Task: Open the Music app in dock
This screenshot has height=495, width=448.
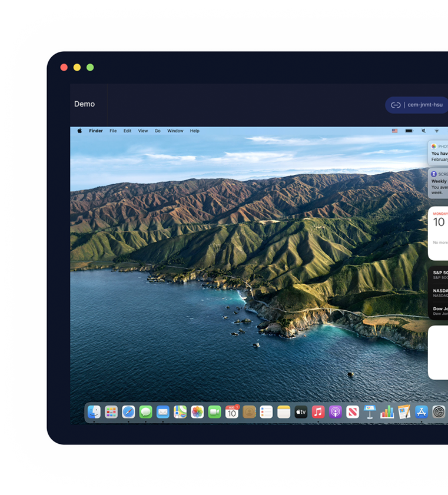Action: tap(318, 412)
